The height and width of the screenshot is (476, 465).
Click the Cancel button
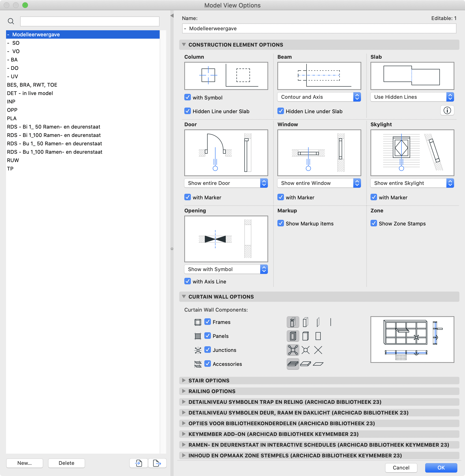click(401, 468)
